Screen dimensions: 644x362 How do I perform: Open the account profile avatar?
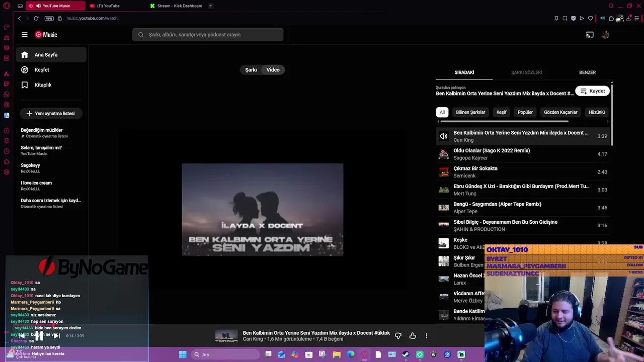[605, 35]
